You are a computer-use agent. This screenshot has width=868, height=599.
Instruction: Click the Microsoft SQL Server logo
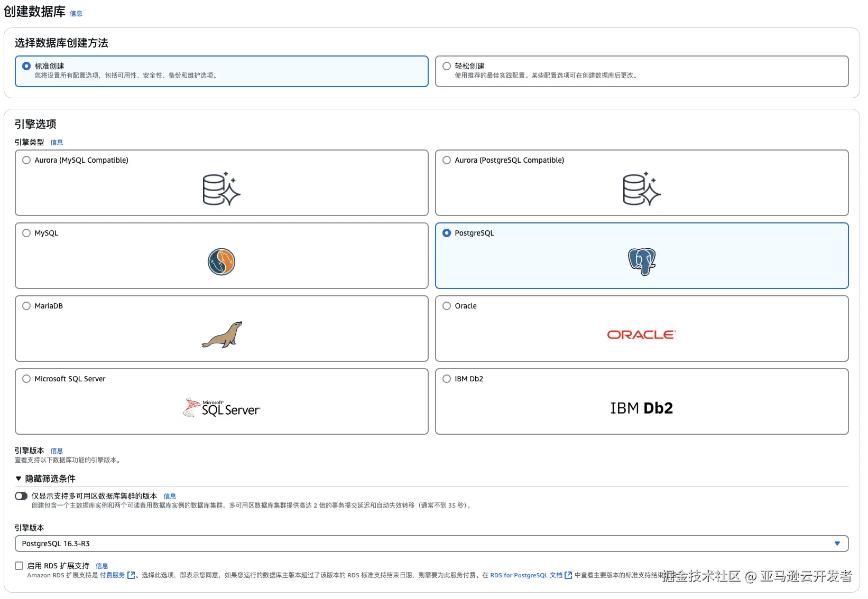221,408
